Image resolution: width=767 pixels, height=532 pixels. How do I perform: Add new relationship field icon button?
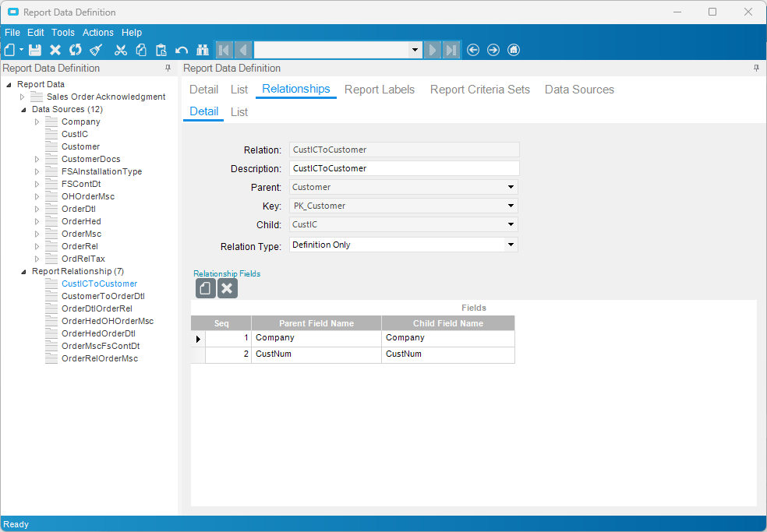coord(206,288)
